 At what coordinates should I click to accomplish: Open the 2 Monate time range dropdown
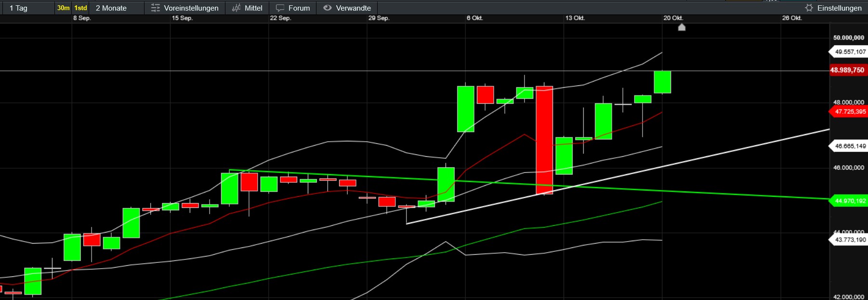click(x=111, y=8)
